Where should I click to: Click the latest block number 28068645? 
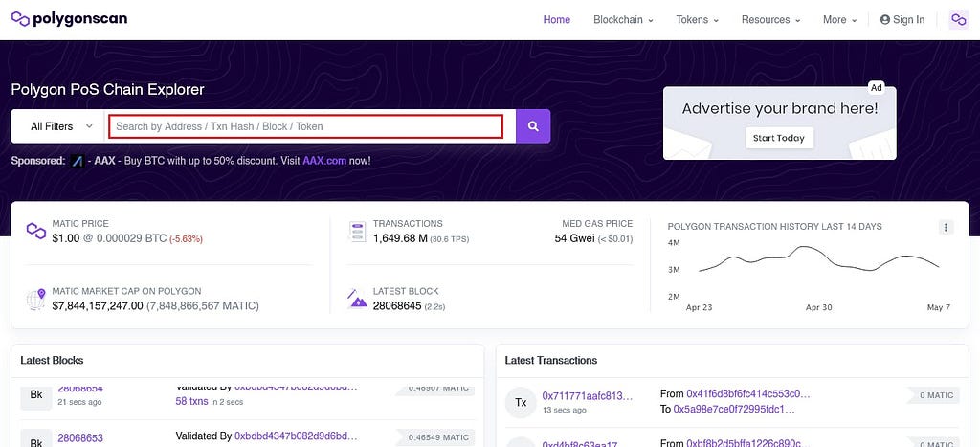[397, 306]
